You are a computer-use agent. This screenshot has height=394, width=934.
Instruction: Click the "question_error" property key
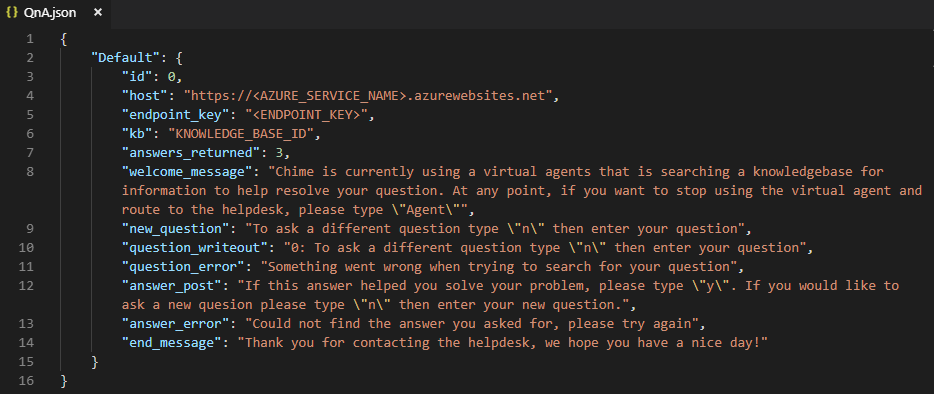[x=183, y=266]
